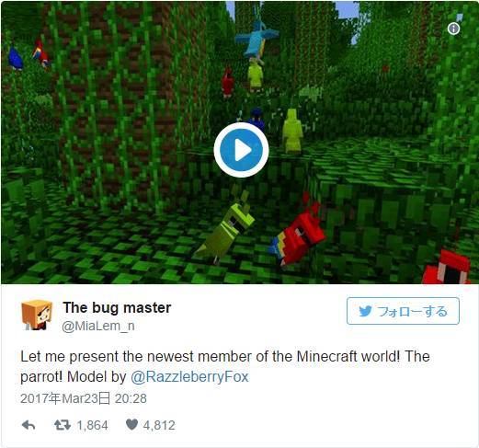Image resolution: width=479 pixels, height=448 pixels.
Task: Click the retweet icon
Action: point(63,425)
